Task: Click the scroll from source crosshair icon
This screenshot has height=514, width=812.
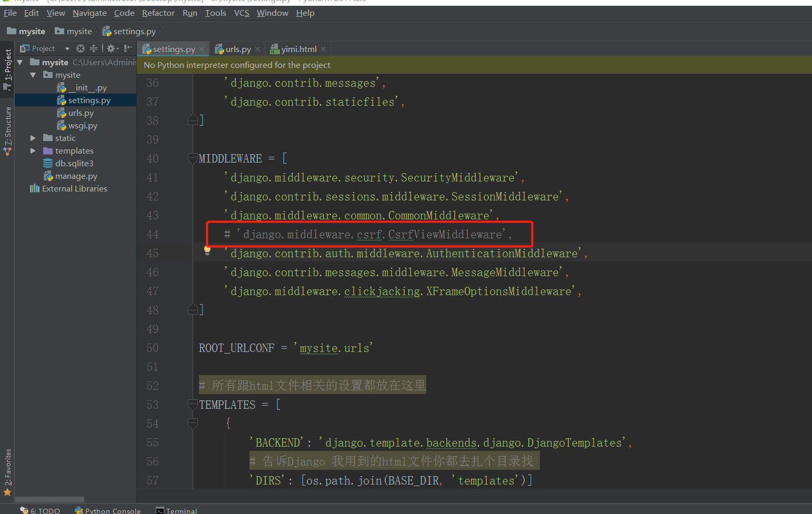Action: pyautogui.click(x=80, y=48)
